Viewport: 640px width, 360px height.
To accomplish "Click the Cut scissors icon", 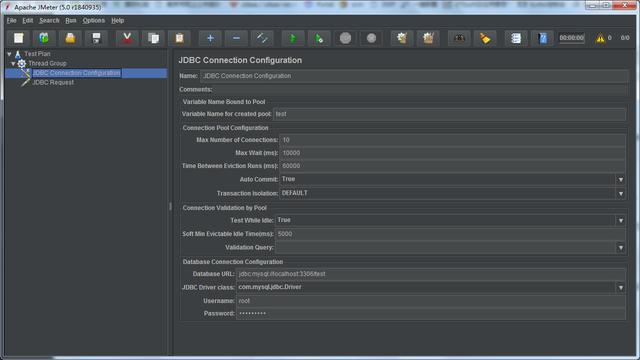I will [x=127, y=38].
